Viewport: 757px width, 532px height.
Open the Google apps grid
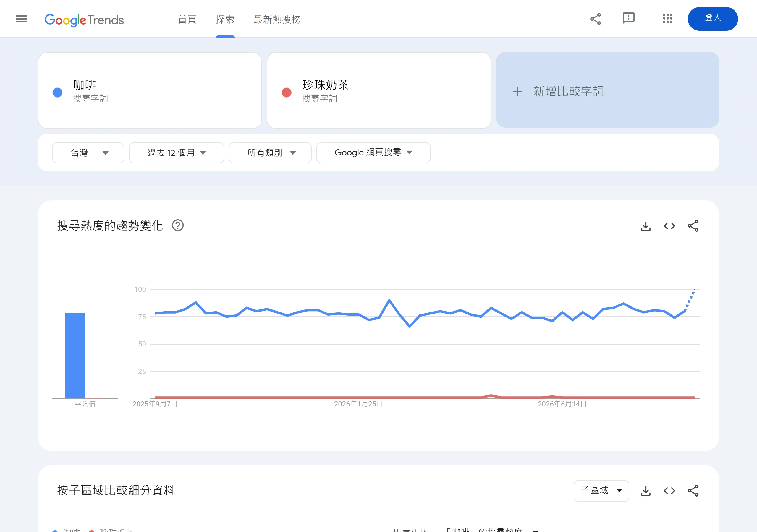tap(667, 18)
